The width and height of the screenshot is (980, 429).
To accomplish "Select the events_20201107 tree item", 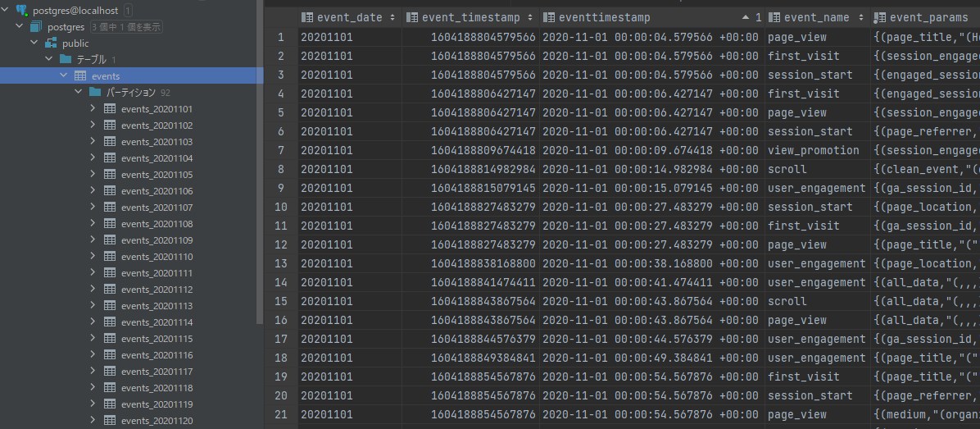I will tap(157, 207).
